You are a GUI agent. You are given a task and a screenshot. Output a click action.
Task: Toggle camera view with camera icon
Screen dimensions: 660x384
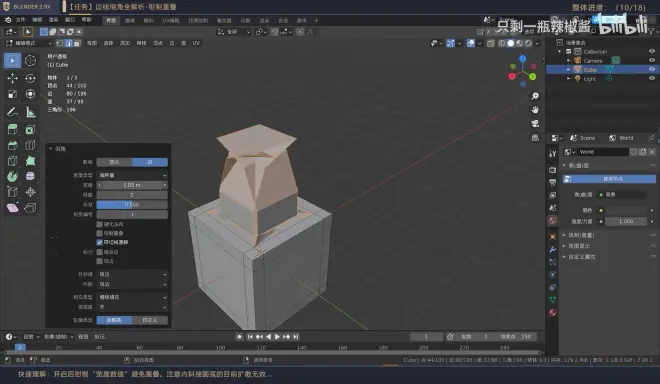pyautogui.click(x=535, y=123)
